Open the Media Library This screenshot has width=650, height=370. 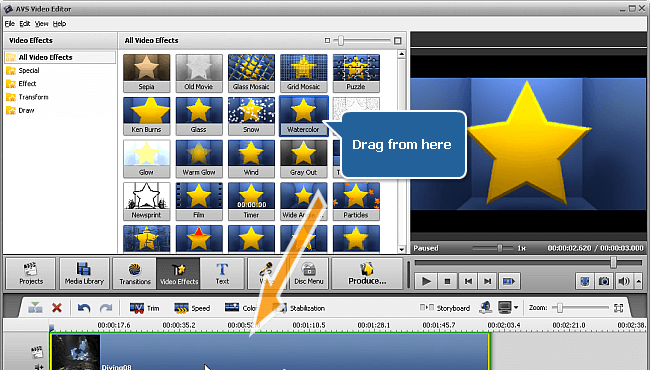click(84, 273)
